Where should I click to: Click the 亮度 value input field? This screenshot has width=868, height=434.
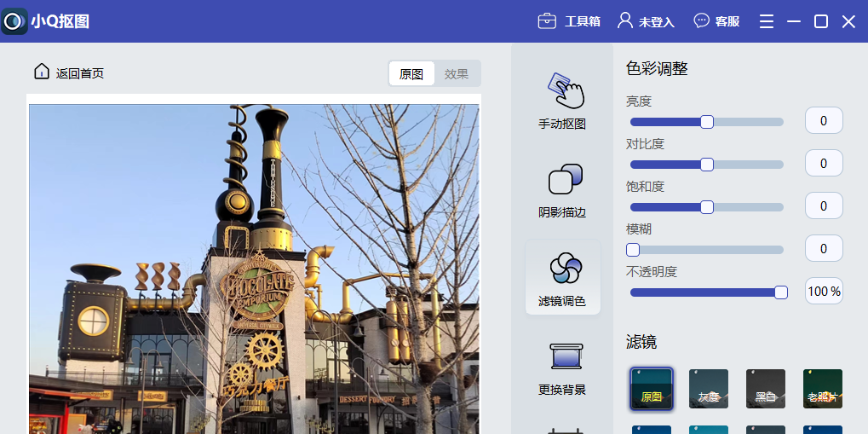[x=824, y=120]
